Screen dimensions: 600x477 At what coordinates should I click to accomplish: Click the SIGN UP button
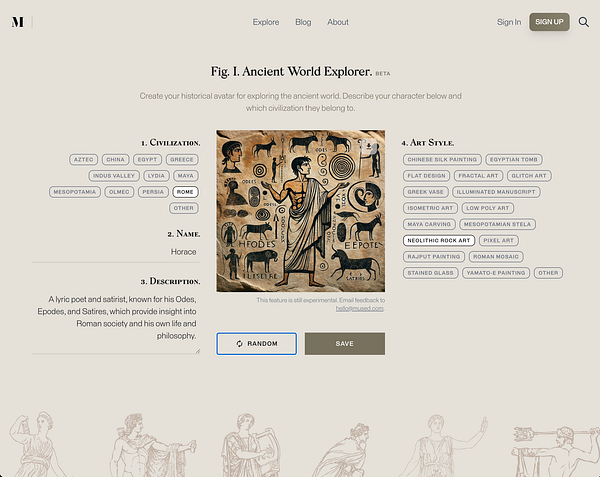pos(549,22)
